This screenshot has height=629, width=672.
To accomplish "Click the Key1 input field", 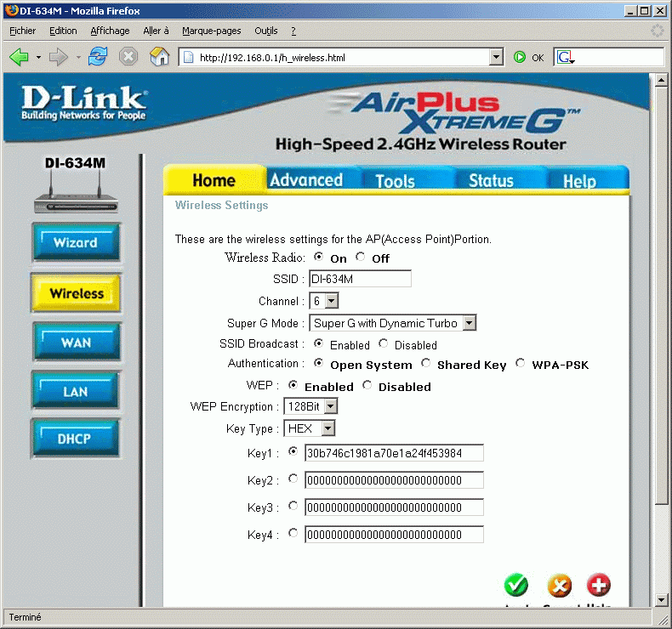I will tap(394, 453).
